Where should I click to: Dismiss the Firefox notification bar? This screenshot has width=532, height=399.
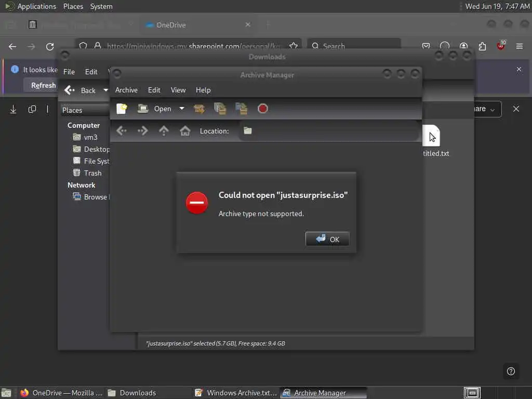tap(519, 69)
